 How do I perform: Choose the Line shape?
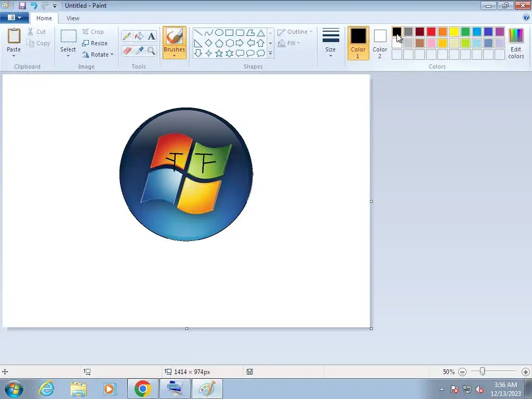coord(198,33)
